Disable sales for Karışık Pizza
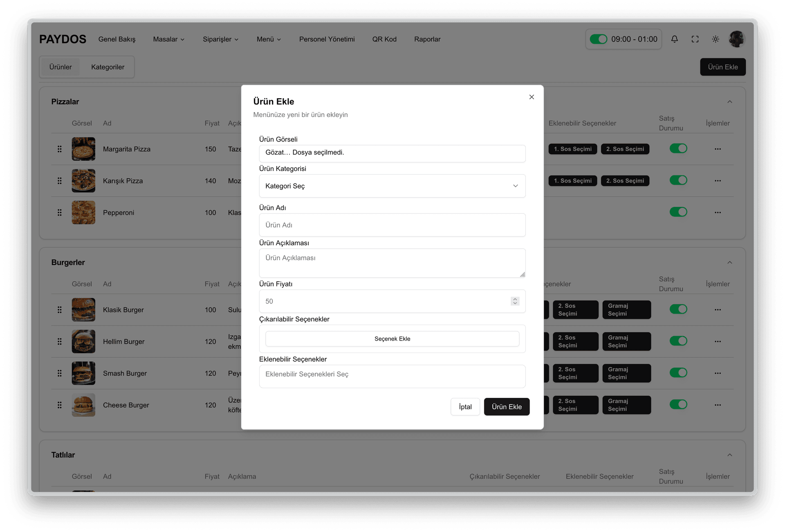785x532 pixels. [x=678, y=180]
